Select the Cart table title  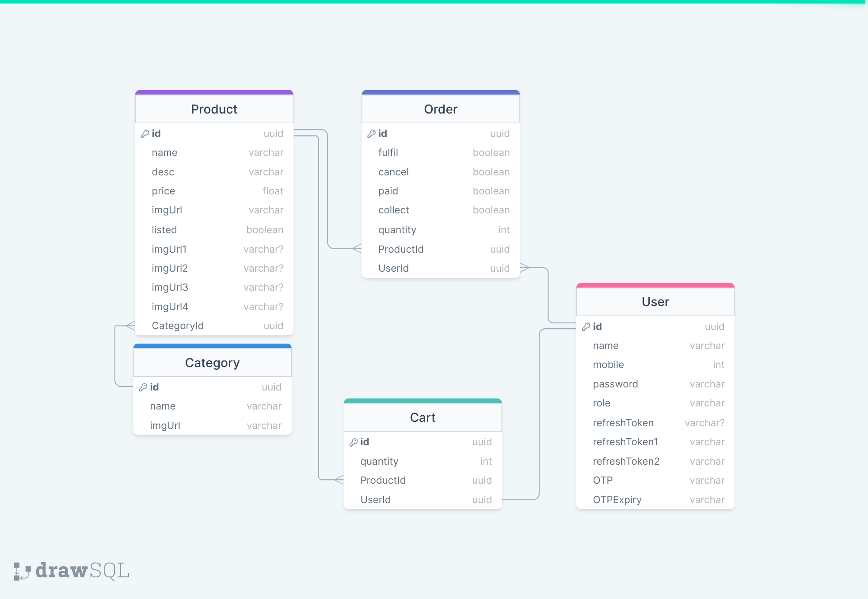coord(423,417)
